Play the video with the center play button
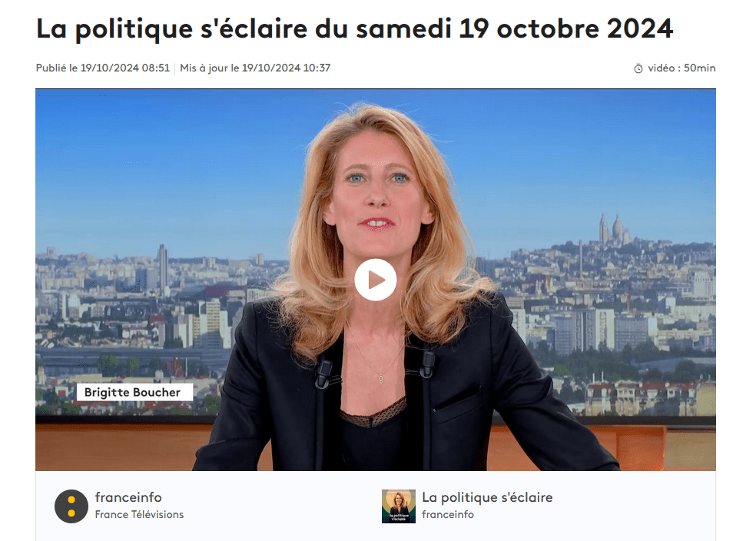The height and width of the screenshot is (541, 756). 375,280
